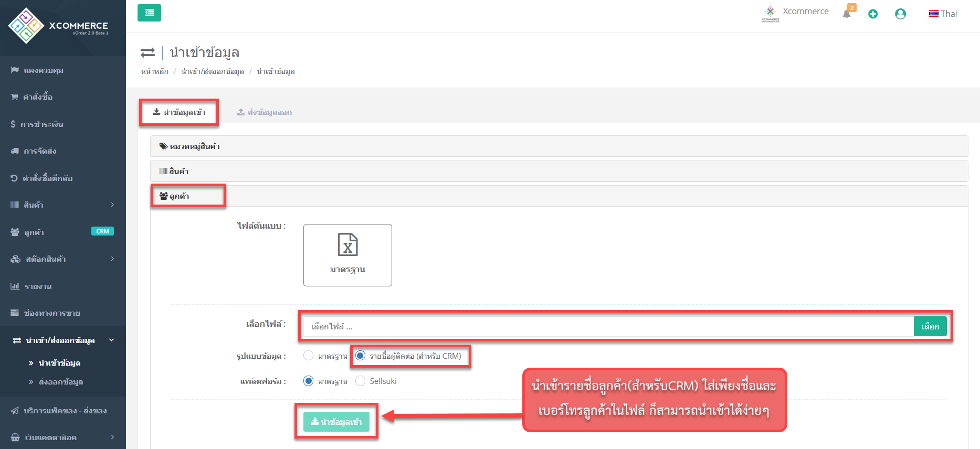The width and height of the screenshot is (980, 449).
Task: Click the นำข้อมูลเข้า import submit button
Action: click(336, 422)
